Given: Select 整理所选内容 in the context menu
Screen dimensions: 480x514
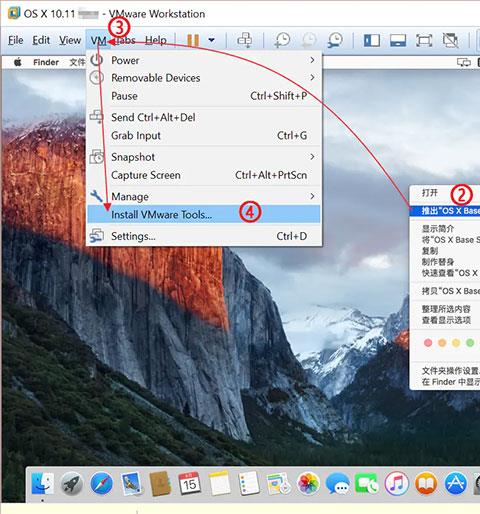Looking at the screenshot, I should point(446,309).
